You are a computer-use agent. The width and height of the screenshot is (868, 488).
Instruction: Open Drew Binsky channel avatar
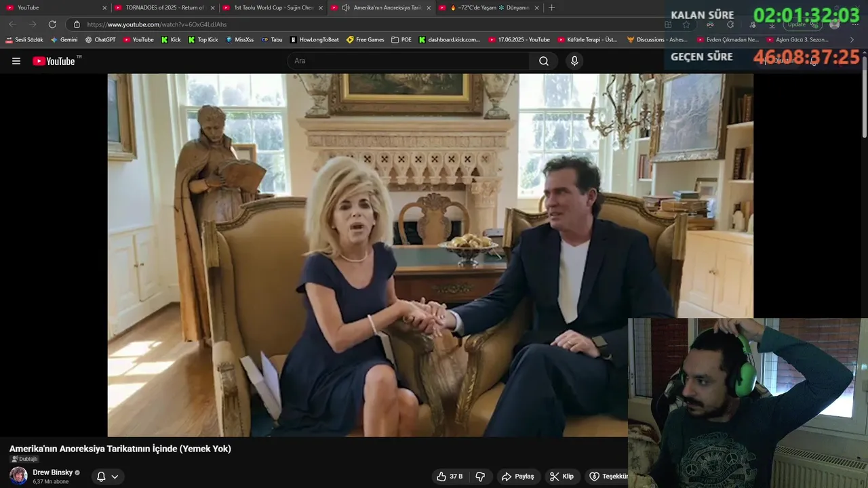point(18,476)
